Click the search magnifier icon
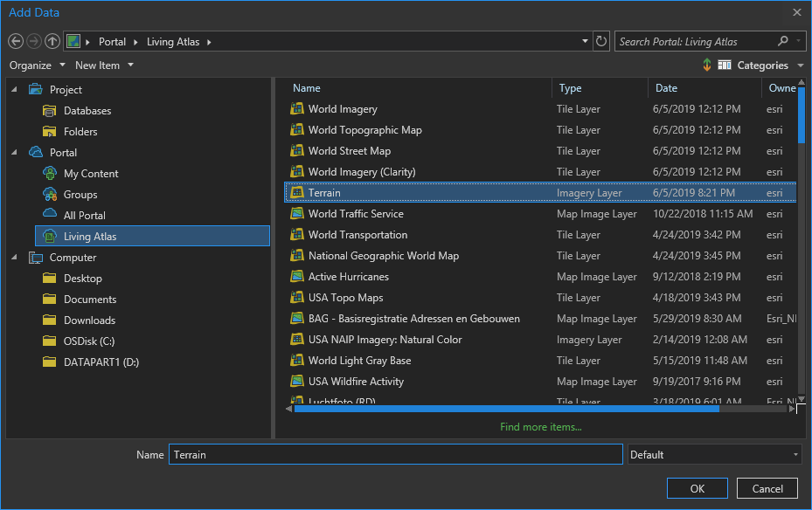812x510 pixels. pyautogui.click(x=783, y=41)
